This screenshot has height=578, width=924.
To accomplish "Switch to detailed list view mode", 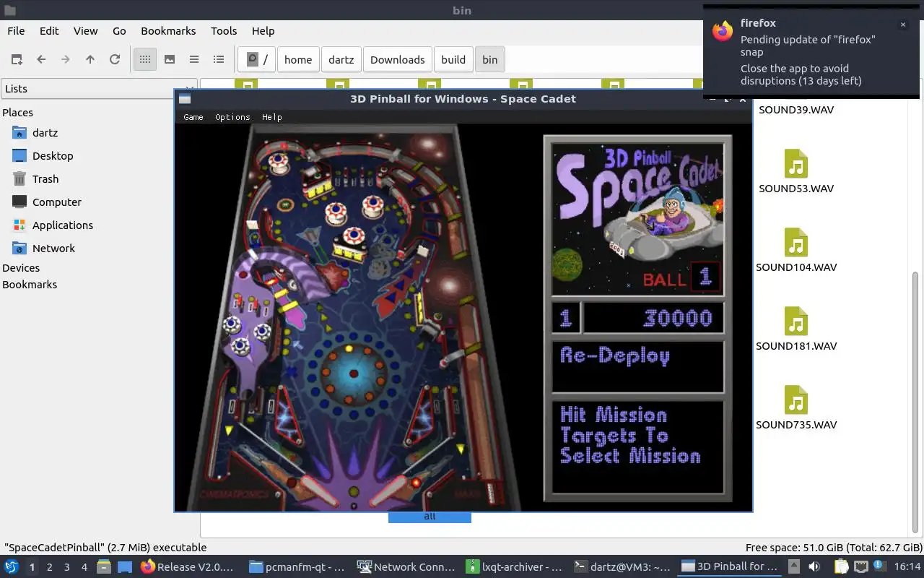I will (x=219, y=59).
